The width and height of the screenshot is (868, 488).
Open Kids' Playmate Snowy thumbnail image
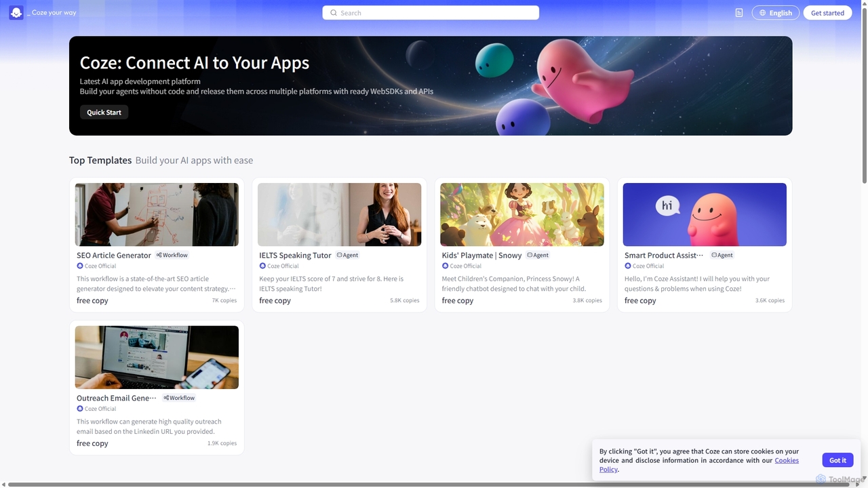click(522, 214)
